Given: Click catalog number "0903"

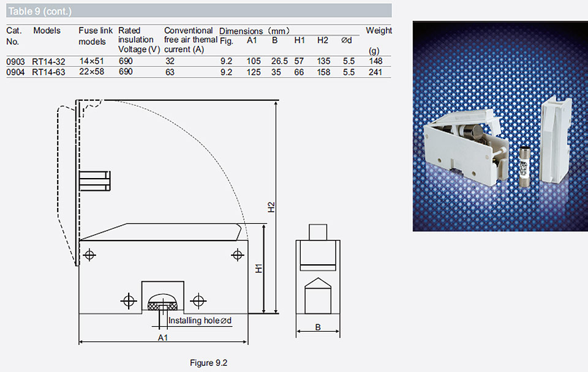Looking at the screenshot, I should 15,61.
